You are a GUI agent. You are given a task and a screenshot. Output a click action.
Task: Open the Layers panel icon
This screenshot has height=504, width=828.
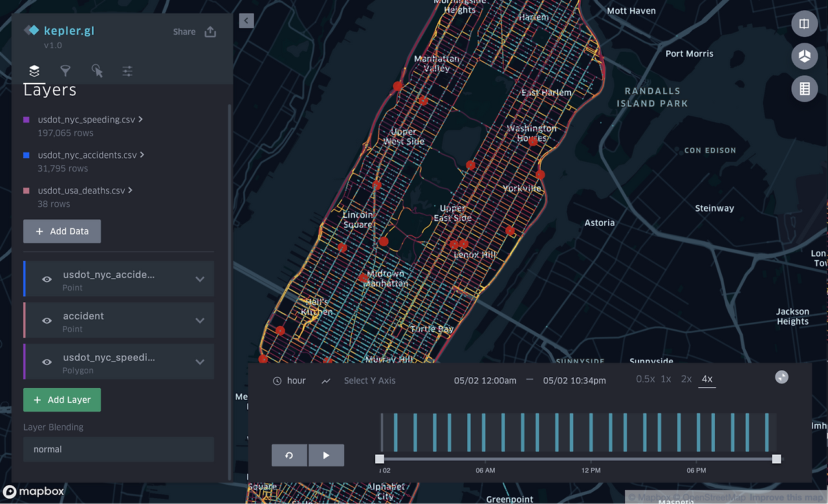34,71
